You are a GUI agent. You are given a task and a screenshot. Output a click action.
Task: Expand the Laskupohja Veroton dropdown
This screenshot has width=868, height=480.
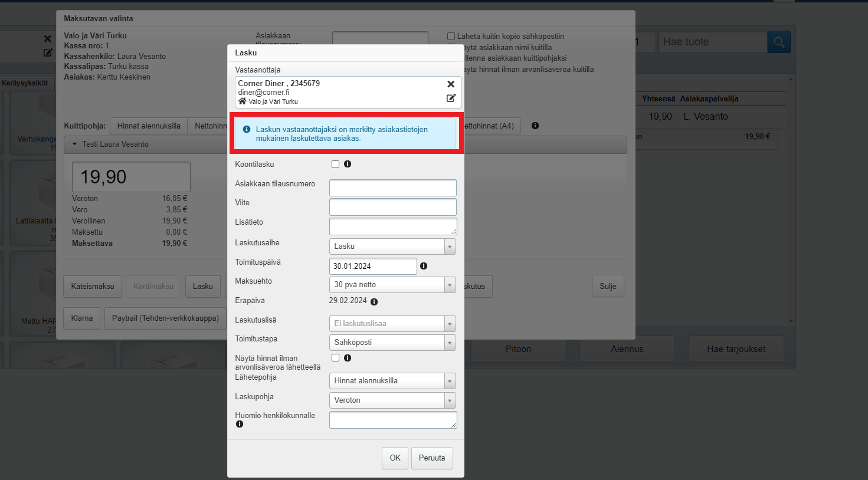pos(392,400)
